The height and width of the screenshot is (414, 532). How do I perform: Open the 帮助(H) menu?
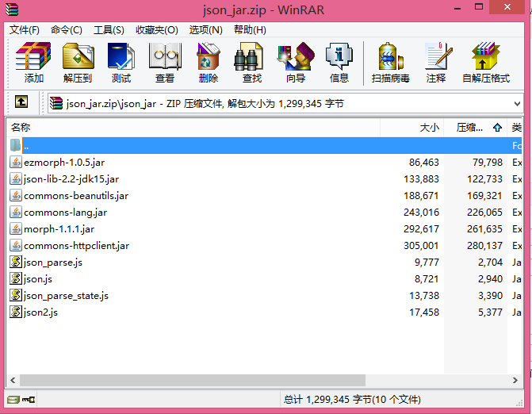tap(250, 30)
